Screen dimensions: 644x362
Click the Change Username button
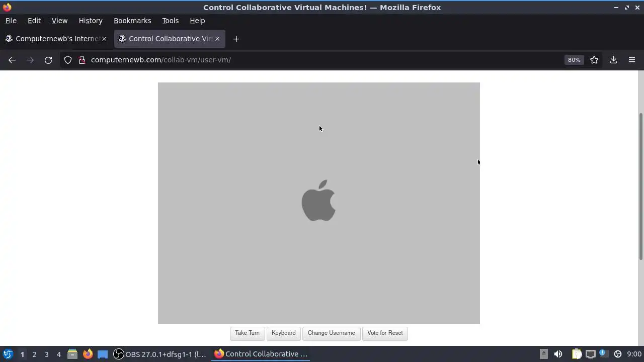(x=332, y=333)
